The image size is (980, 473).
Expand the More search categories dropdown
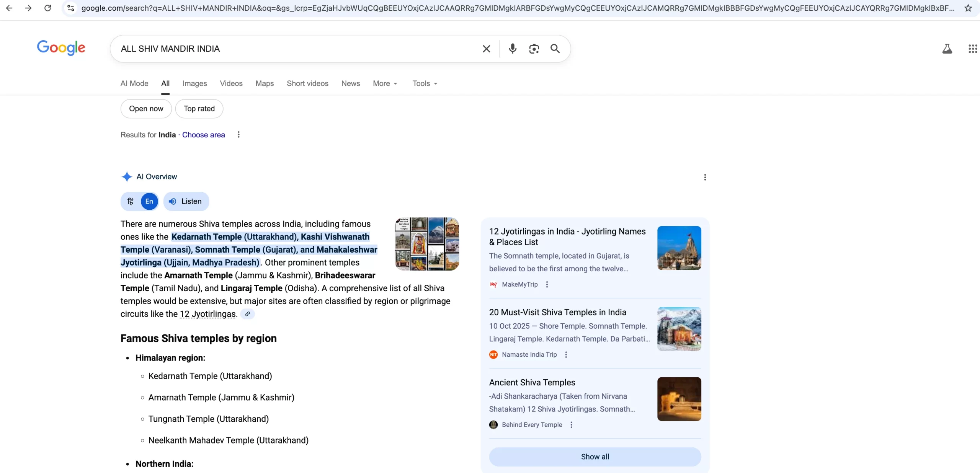[x=385, y=83]
